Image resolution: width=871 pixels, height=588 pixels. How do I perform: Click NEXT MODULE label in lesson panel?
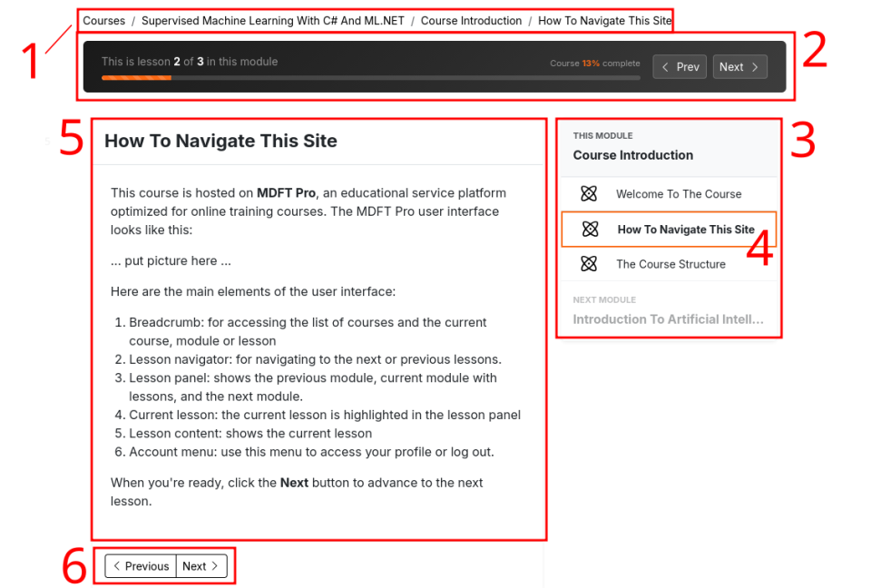(604, 299)
